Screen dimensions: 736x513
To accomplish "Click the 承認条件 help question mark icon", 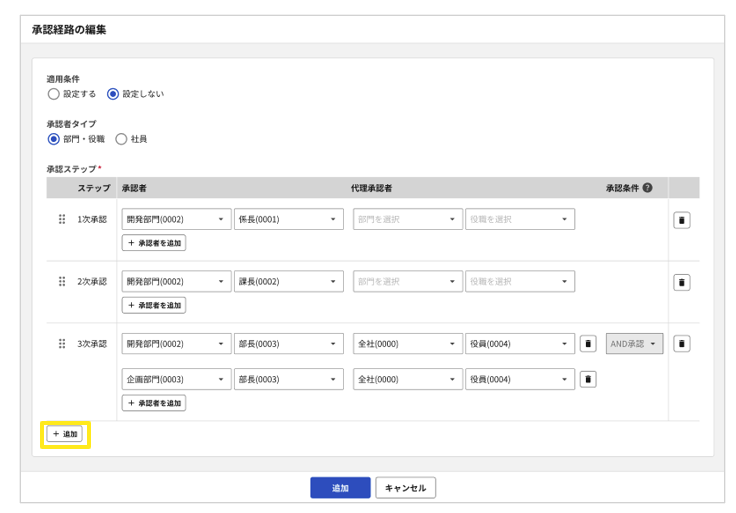I will pos(647,188).
